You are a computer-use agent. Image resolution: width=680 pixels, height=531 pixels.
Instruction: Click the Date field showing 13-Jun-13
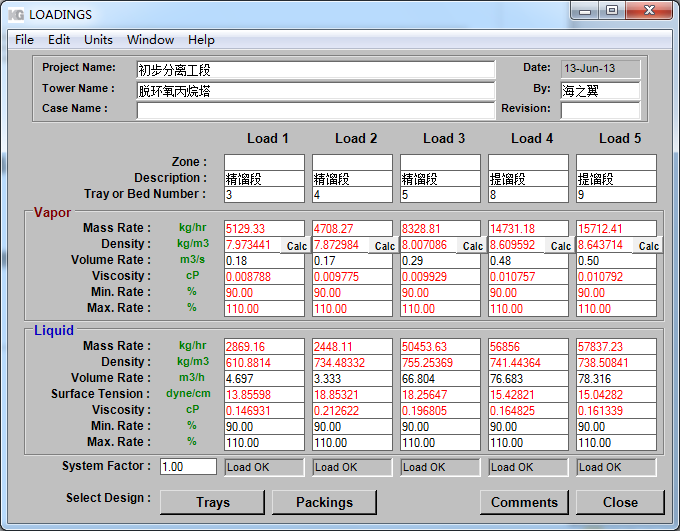pyautogui.click(x=600, y=69)
